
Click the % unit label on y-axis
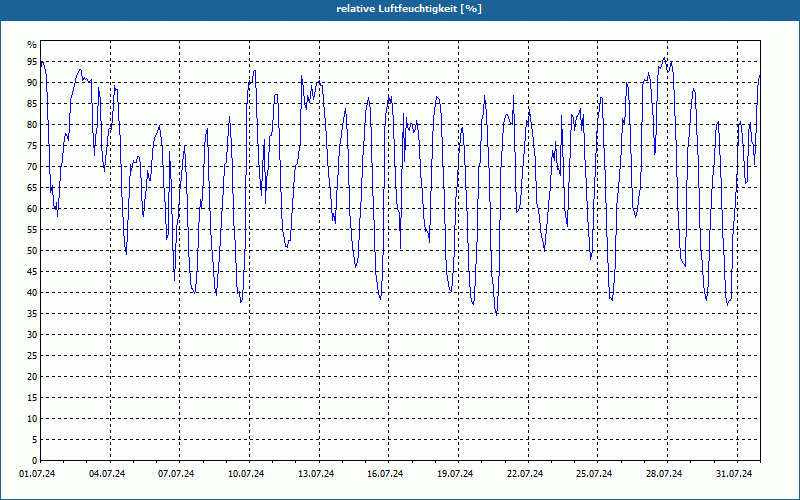[32, 45]
